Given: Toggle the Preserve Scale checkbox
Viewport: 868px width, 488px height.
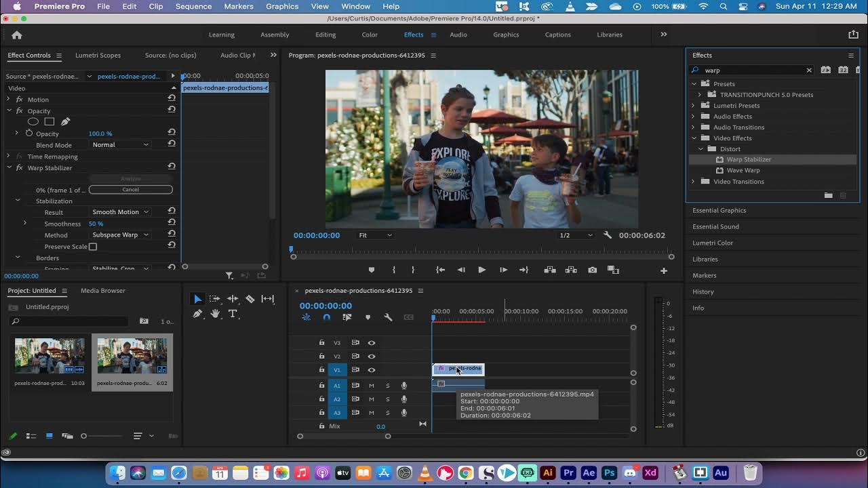Looking at the screenshot, I should pyautogui.click(x=93, y=247).
